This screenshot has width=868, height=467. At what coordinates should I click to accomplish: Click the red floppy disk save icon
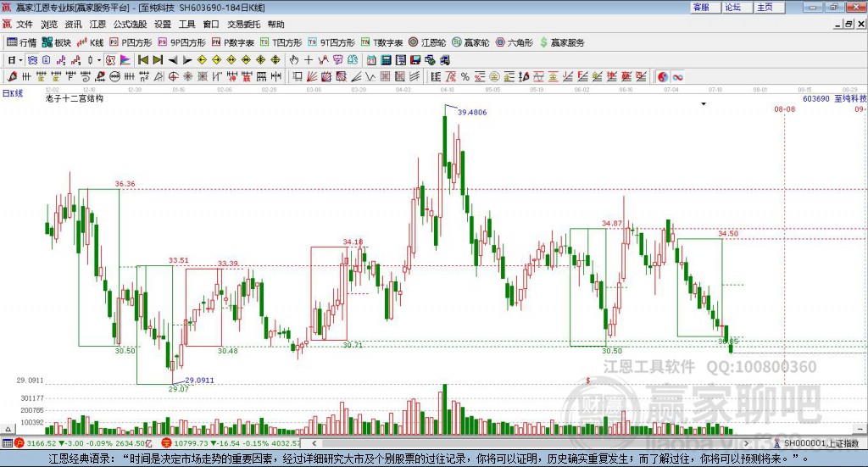click(x=415, y=60)
